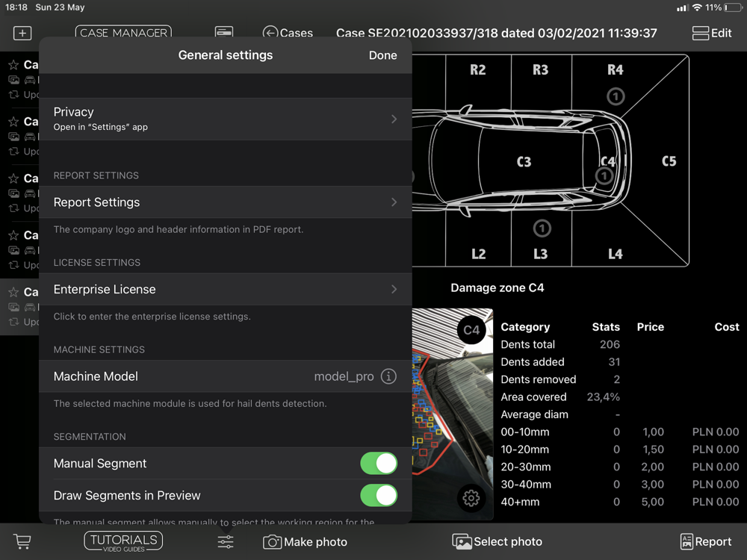Toggle Manual Segment switch

click(x=379, y=464)
